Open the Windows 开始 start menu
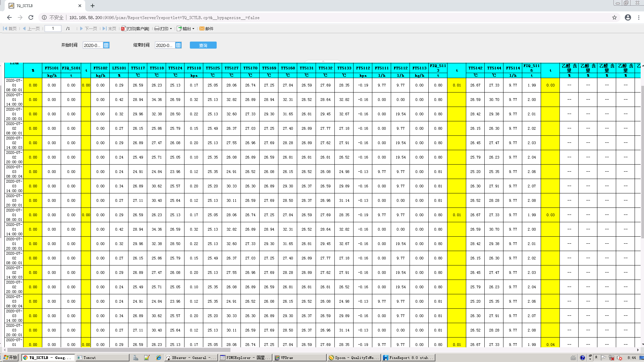This screenshot has height=362, width=644. pyautogui.click(x=10, y=358)
